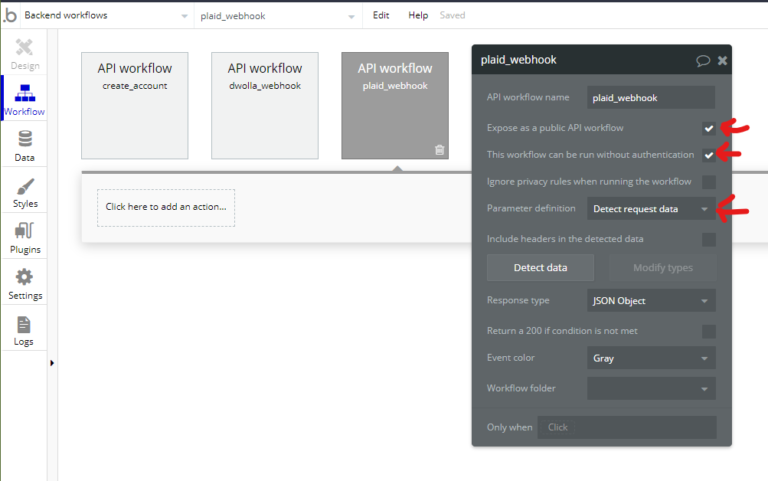
Task: Open the Help menu
Action: (418, 16)
